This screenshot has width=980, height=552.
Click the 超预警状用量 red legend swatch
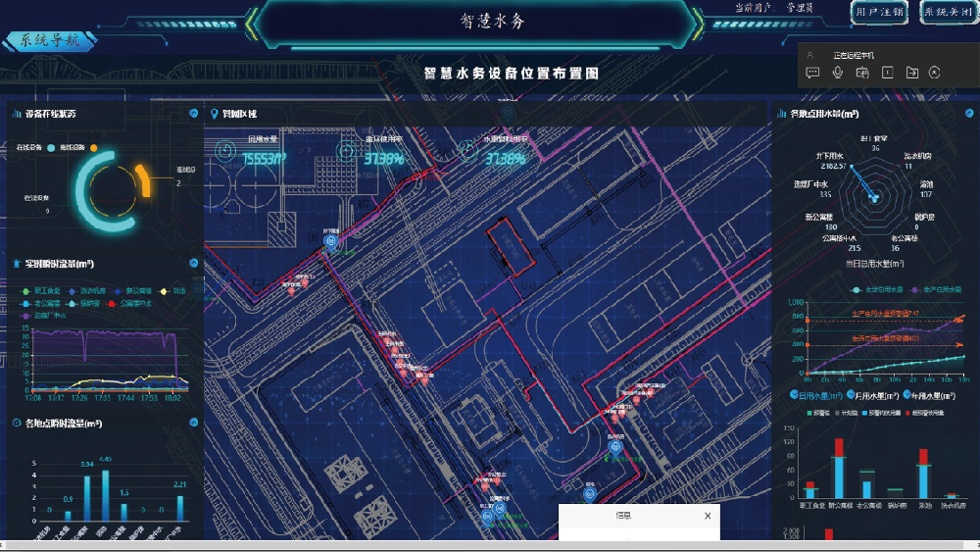(906, 414)
